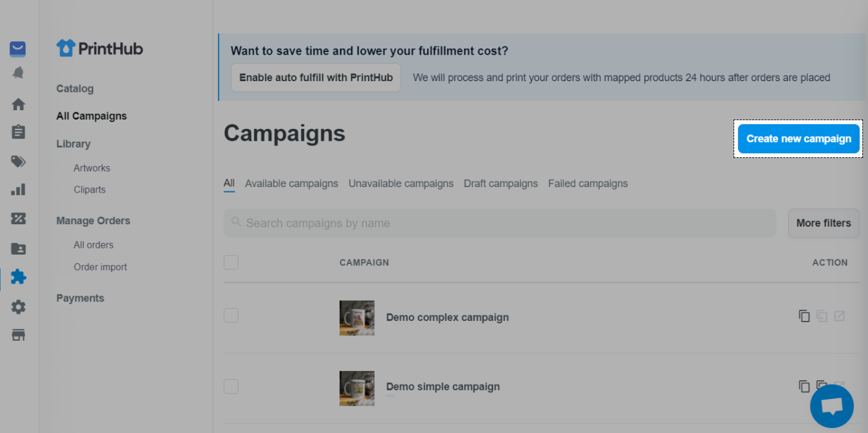
Task: Switch to the Draft campaigns tab
Action: [501, 183]
